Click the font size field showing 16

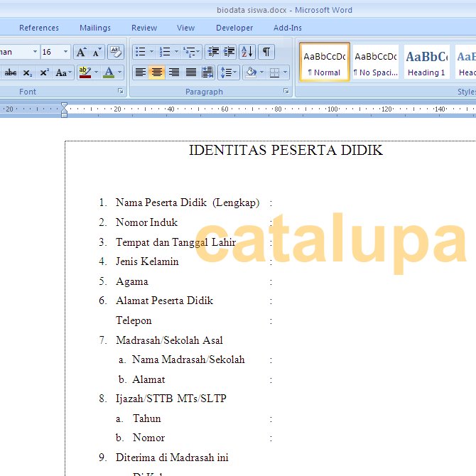tap(52, 52)
